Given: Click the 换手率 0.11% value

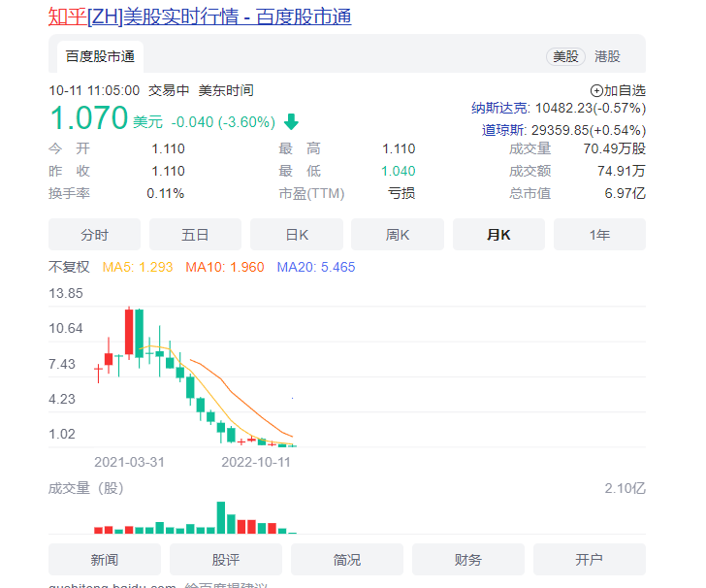Looking at the screenshot, I should (x=165, y=194).
